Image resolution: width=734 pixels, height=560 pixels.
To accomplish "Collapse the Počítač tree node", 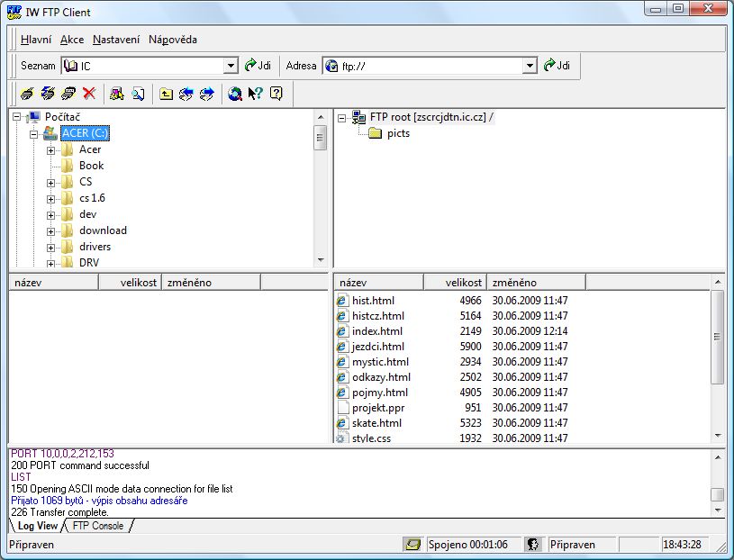I will pos(17,116).
